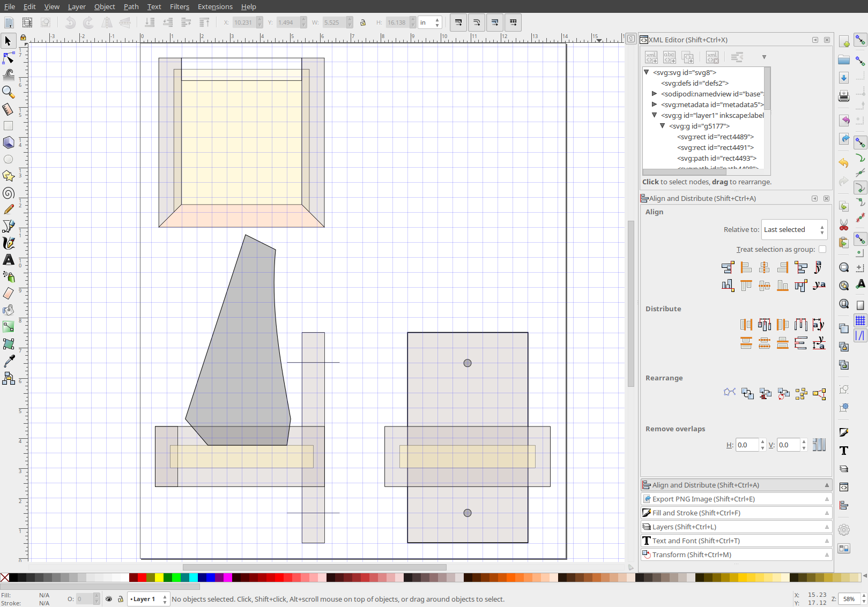Collapse the svg:g g5177 tree node
This screenshot has width=868, height=607.
pyautogui.click(x=663, y=126)
